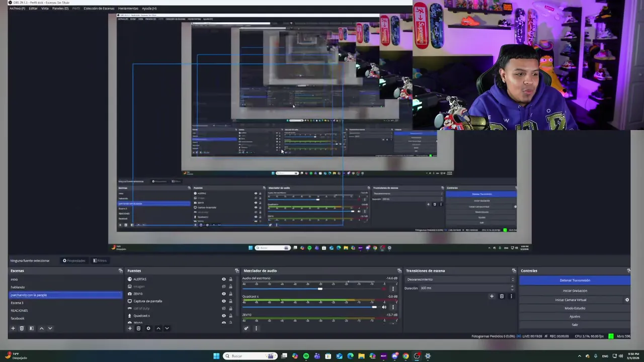Open Colección de Escenas menu
Image resolution: width=644 pixels, height=362 pixels.
coord(99,9)
